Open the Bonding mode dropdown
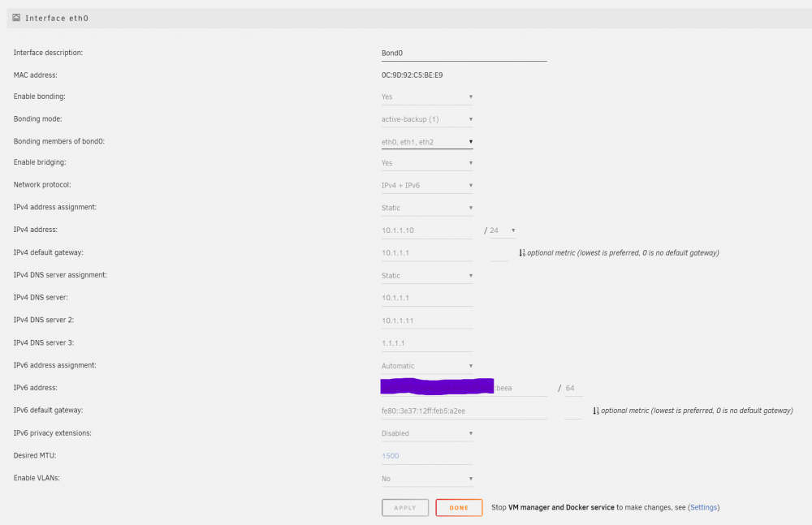812x525 pixels. [427, 119]
